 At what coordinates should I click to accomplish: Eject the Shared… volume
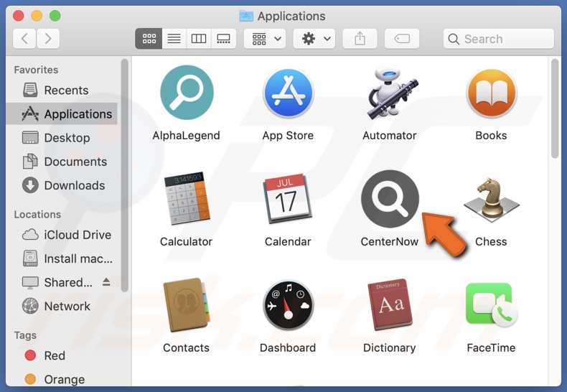coord(106,282)
